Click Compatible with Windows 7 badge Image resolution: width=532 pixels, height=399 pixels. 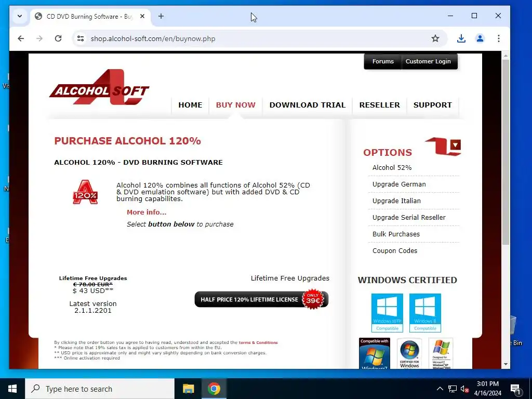coord(375,353)
